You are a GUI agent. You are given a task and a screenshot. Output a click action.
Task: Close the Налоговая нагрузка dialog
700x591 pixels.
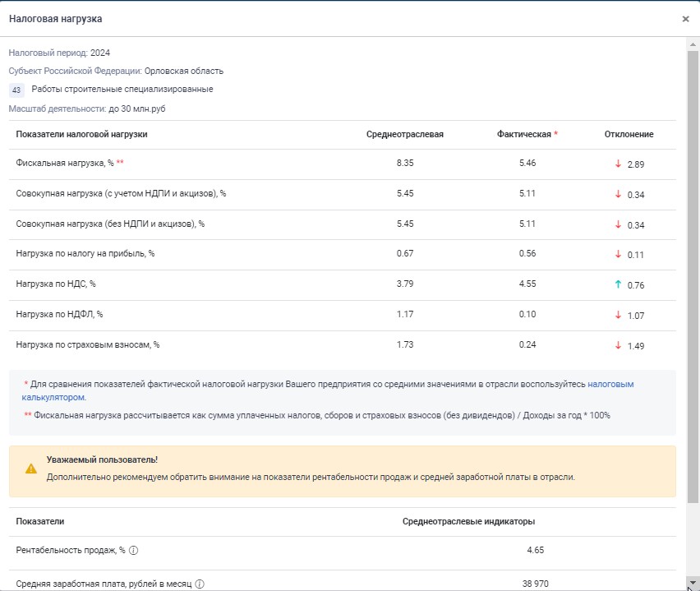(685, 19)
